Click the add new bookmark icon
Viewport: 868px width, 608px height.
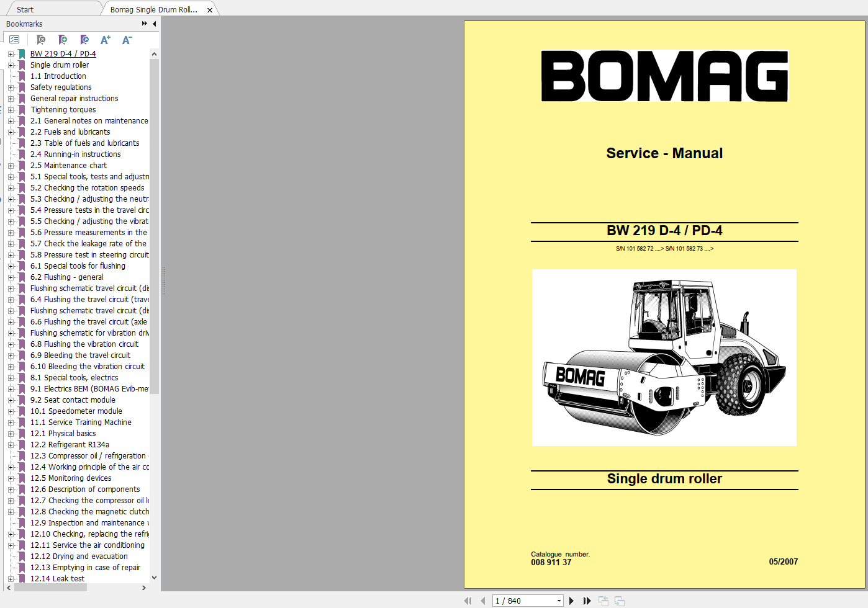point(63,40)
